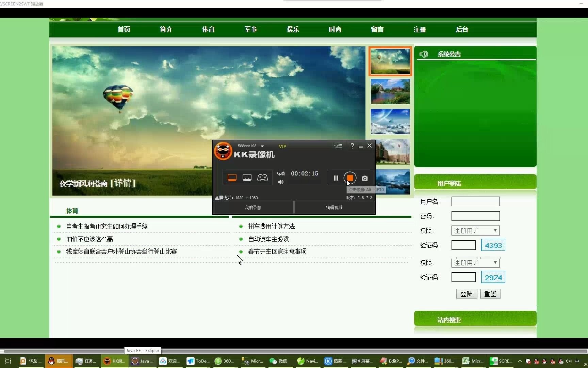
Task: Open article 自动波车主必读
Action: [269, 239]
